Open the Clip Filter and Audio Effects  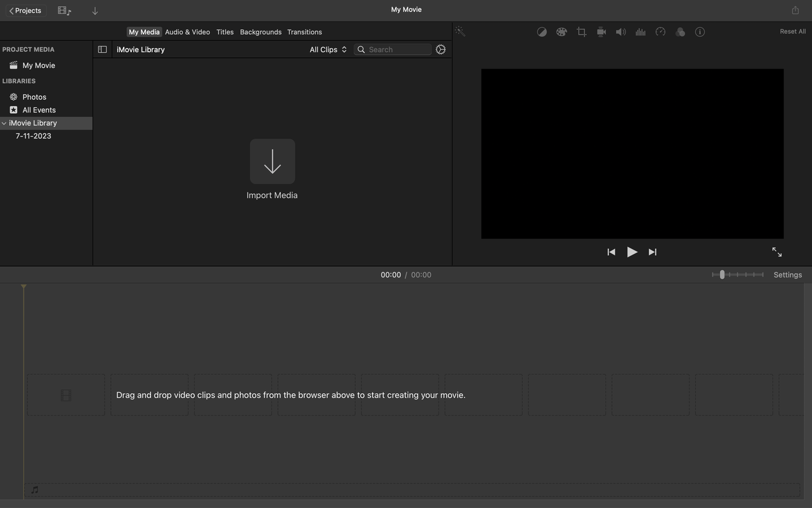pos(680,31)
